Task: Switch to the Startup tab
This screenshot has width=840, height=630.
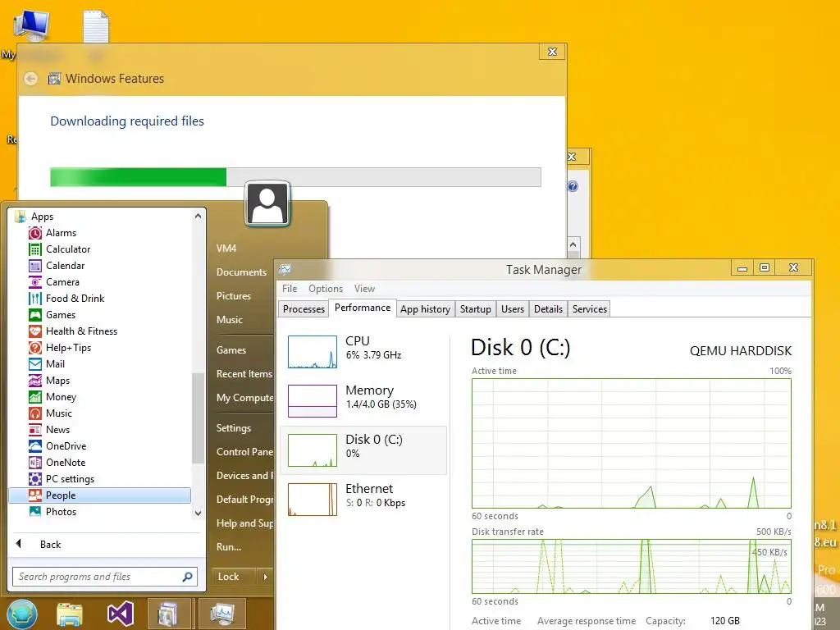Action: 475,309
